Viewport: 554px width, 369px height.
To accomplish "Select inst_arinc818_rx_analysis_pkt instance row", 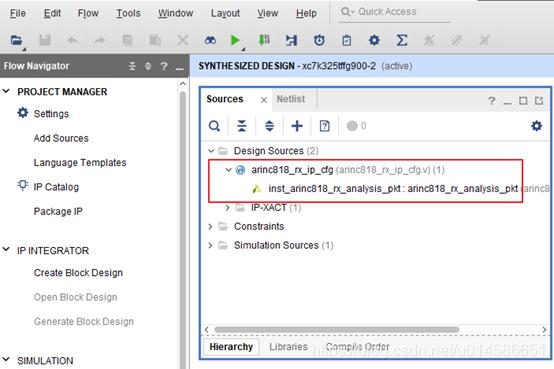I will coord(393,189).
